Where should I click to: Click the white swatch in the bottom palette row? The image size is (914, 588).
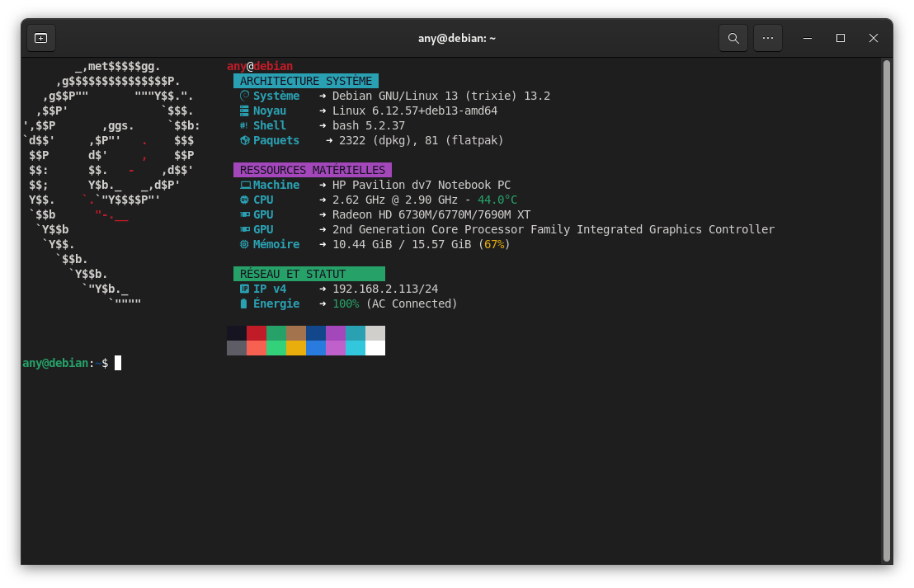375,348
